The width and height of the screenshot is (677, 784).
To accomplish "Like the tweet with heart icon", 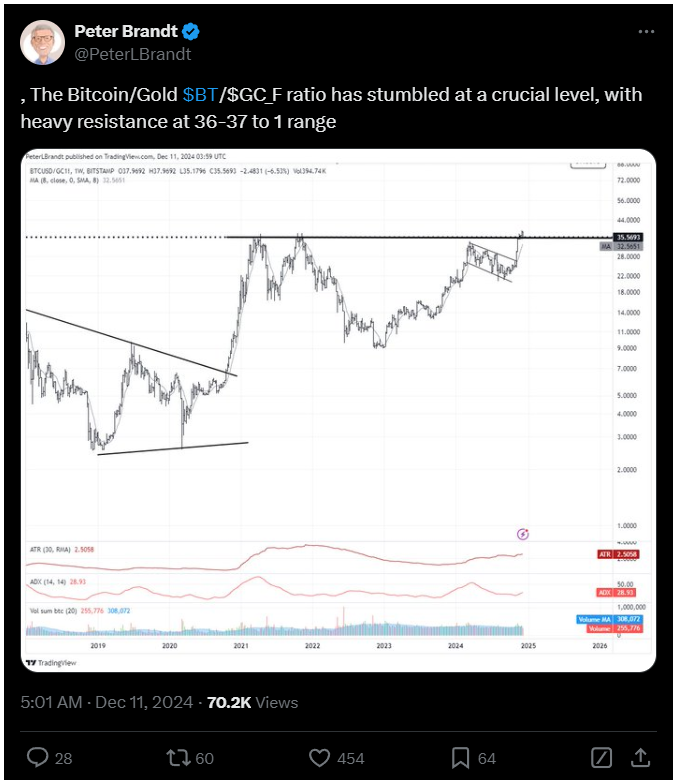I will click(319, 758).
